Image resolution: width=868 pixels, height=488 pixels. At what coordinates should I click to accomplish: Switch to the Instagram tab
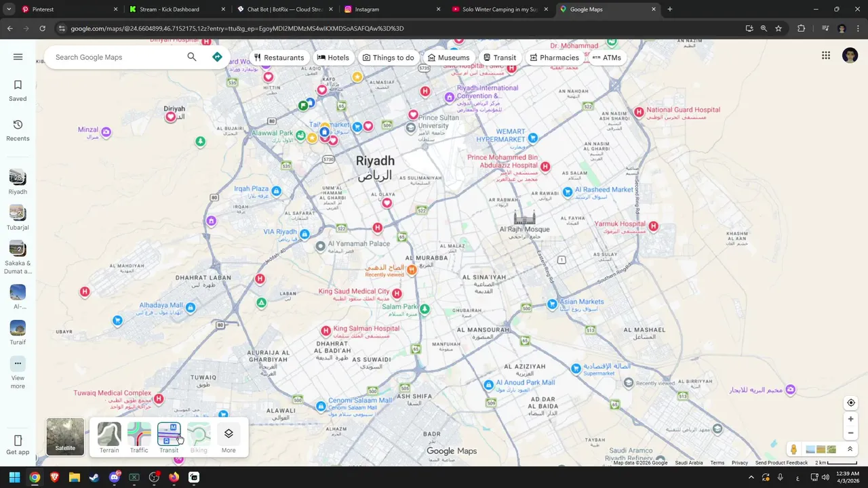(x=392, y=9)
